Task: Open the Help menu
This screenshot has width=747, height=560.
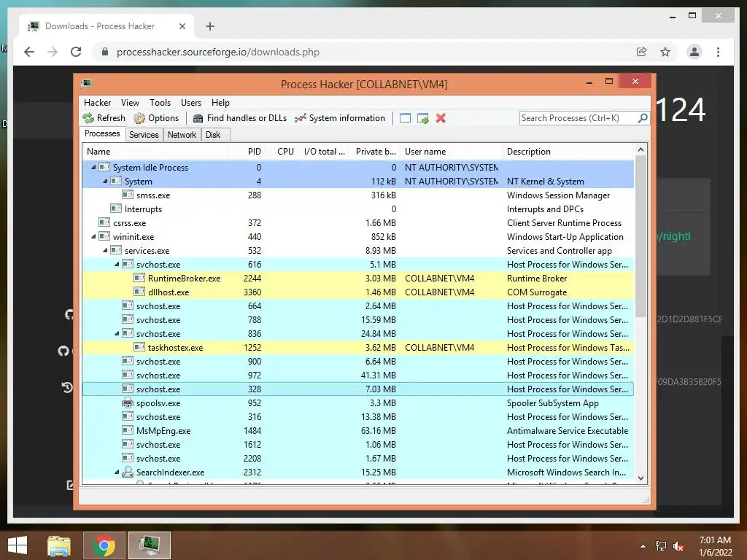Action: (x=220, y=103)
